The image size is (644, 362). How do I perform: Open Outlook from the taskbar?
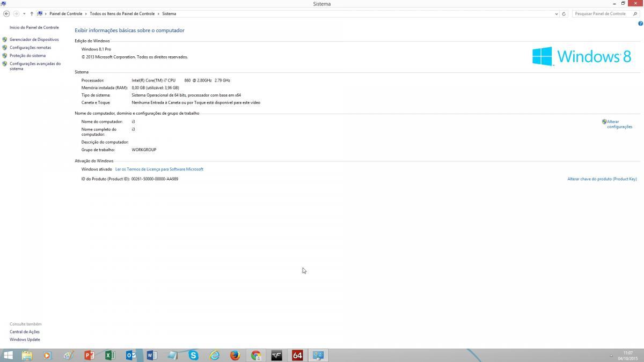click(131, 355)
